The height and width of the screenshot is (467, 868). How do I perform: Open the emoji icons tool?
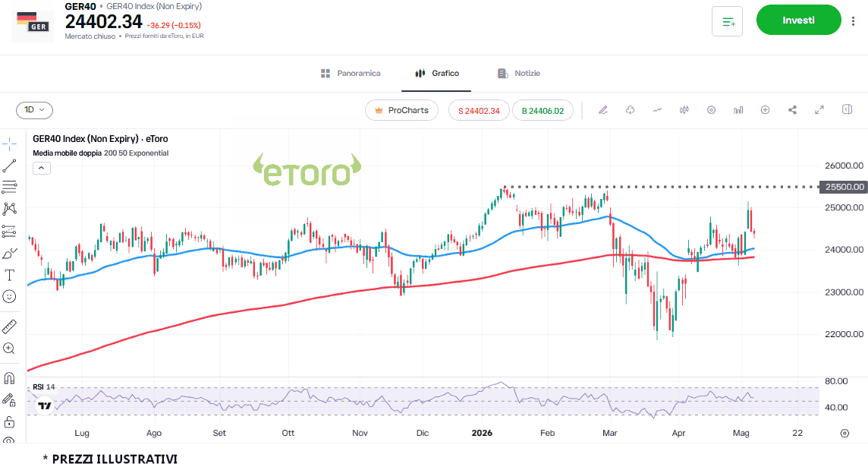pyautogui.click(x=9, y=297)
